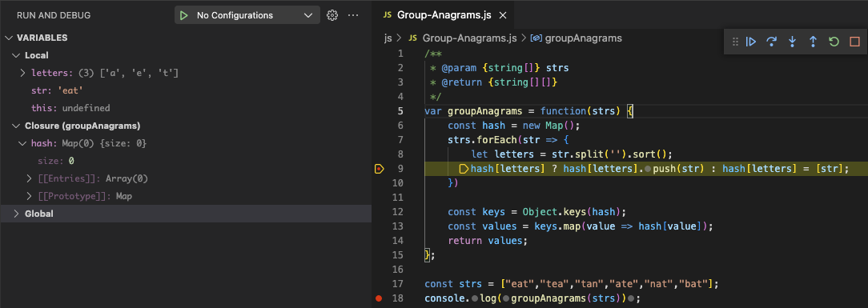This screenshot has width=868, height=308.
Task: Restart the debug session
Action: [834, 42]
